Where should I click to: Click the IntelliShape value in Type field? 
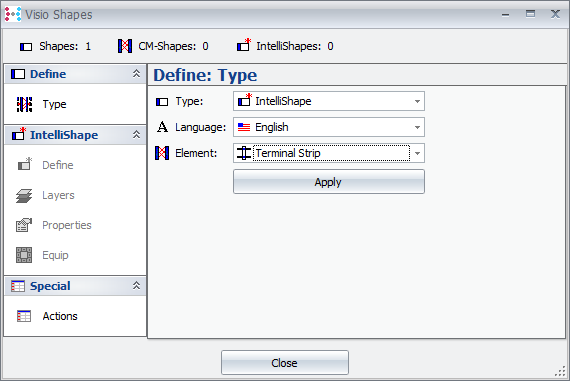(x=283, y=101)
